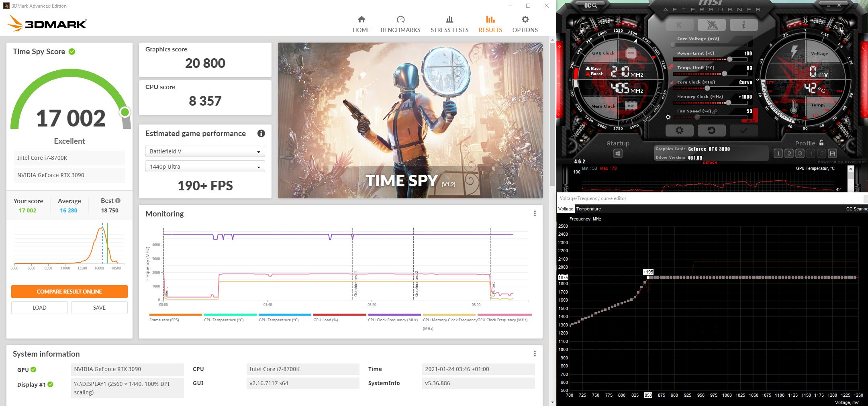Toggle GPU Memory Clock Frequency legend series

coord(449,321)
